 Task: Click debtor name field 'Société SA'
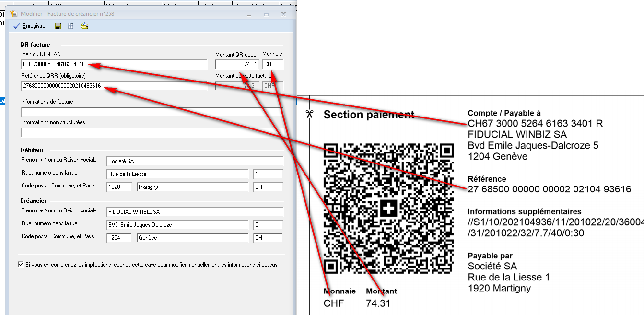pyautogui.click(x=195, y=161)
